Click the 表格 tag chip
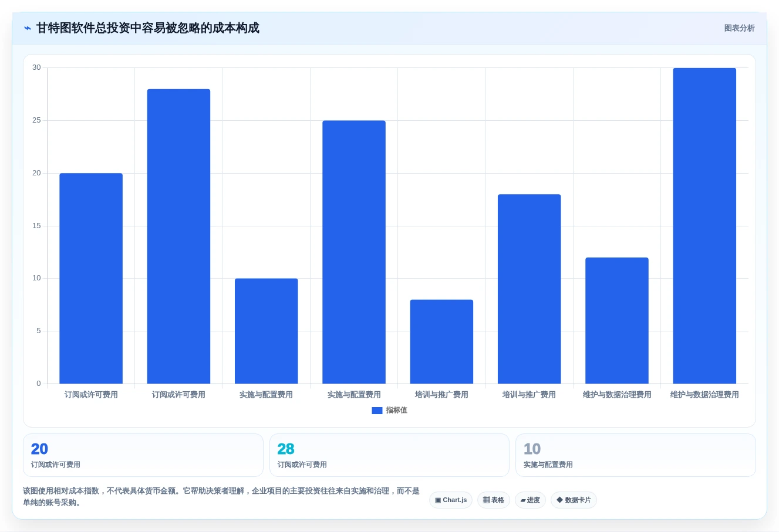 [x=494, y=500]
